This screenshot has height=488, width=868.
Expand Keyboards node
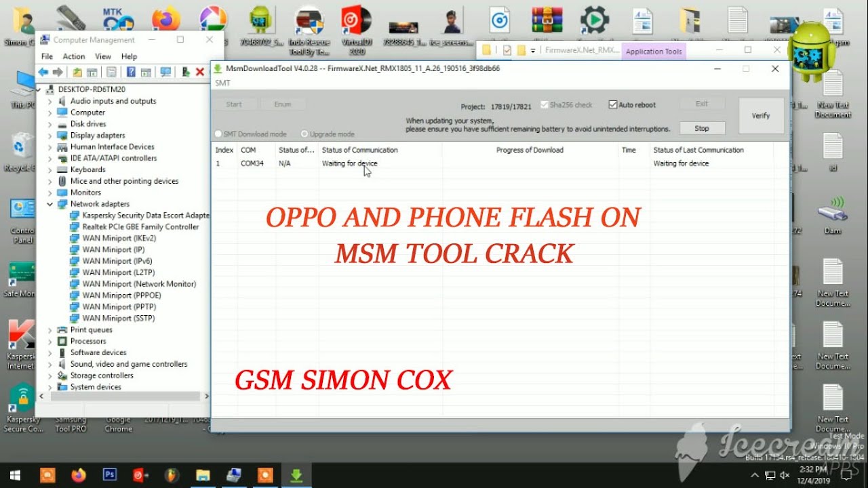(50, 170)
